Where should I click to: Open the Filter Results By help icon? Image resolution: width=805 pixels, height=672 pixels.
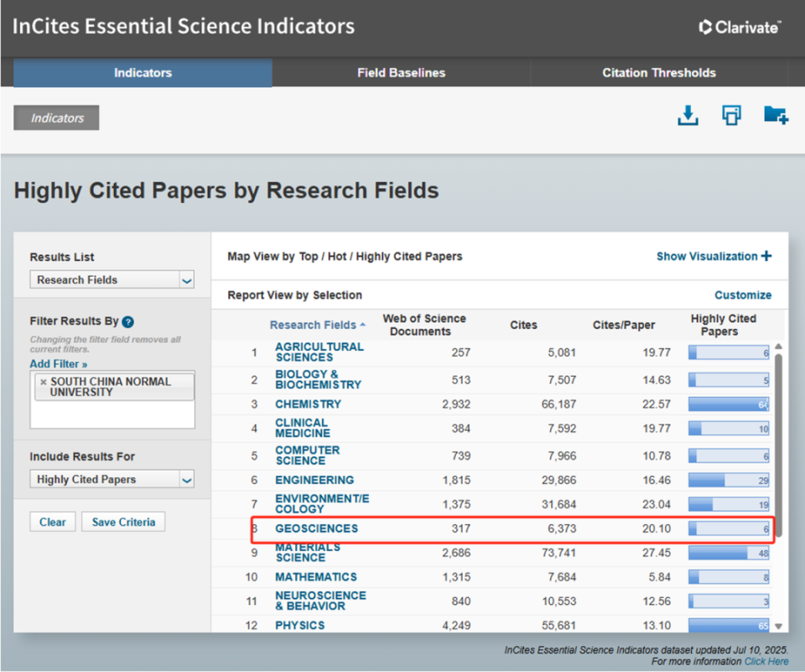point(128,321)
